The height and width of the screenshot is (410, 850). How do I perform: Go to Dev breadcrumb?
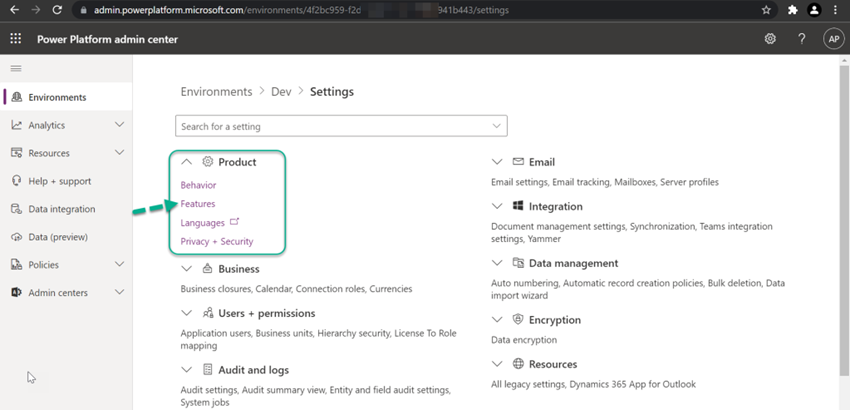281,92
